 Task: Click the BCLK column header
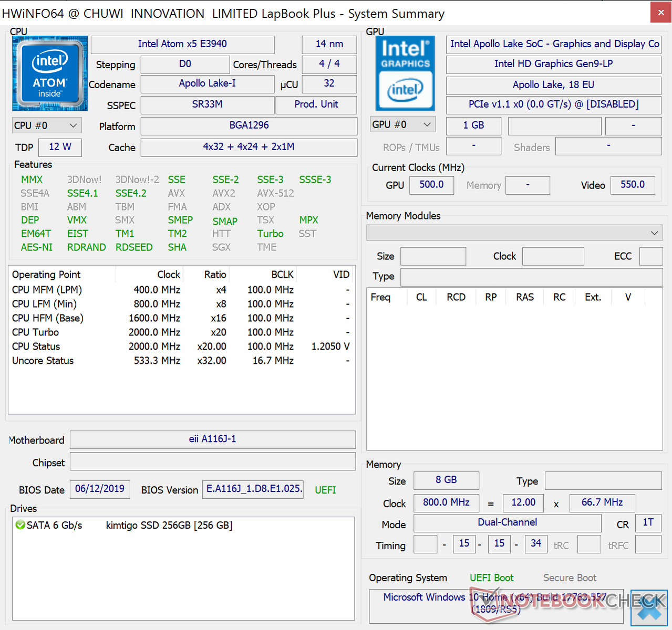(263, 275)
